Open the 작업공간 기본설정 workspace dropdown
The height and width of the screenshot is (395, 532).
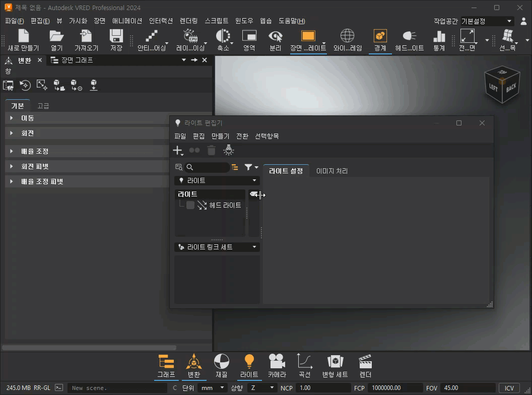(x=487, y=21)
